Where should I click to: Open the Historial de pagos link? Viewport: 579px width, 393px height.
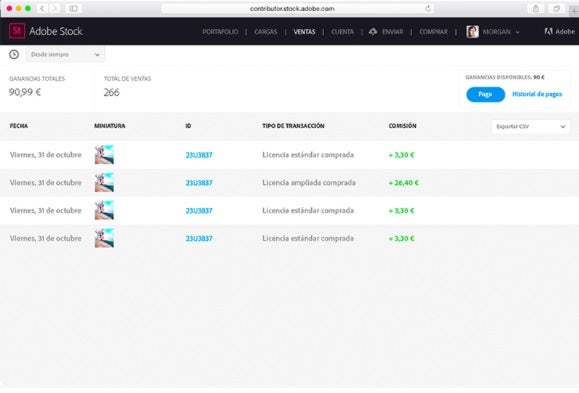pos(537,94)
